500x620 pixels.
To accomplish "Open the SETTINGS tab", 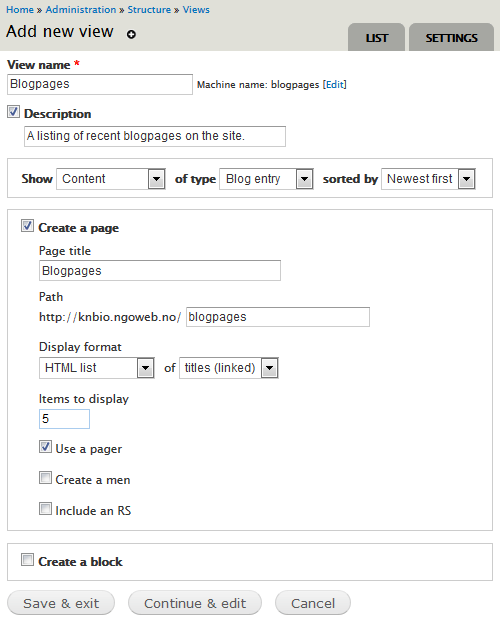I will coord(451,38).
